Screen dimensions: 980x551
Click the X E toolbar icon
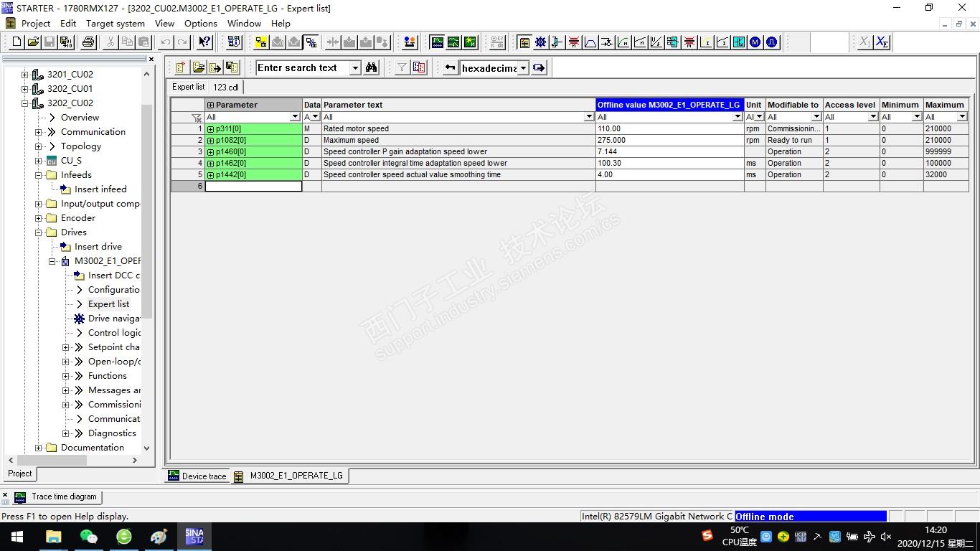point(882,42)
